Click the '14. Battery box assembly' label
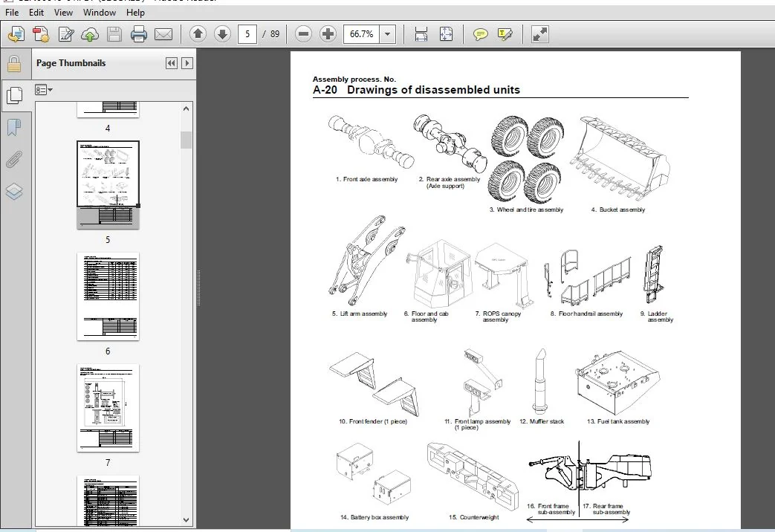Image resolution: width=775 pixels, height=532 pixels. [374, 517]
